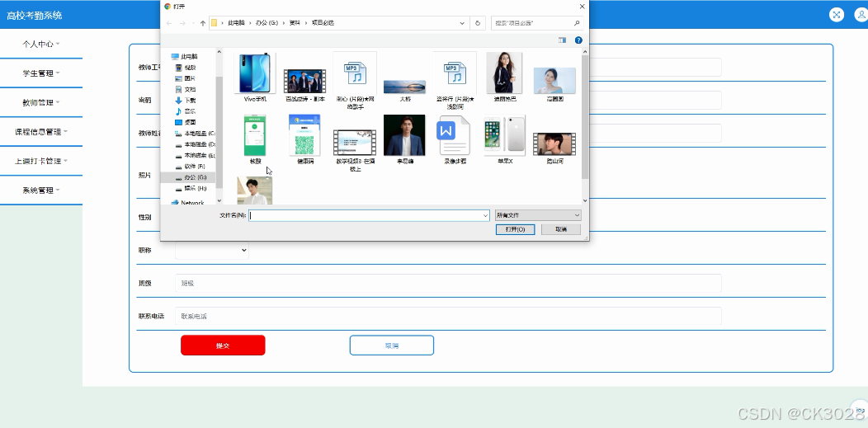Viewport: 868px width, 428px height.
Task: Click navigation pane scroll down arrow
Action: coord(219,200)
